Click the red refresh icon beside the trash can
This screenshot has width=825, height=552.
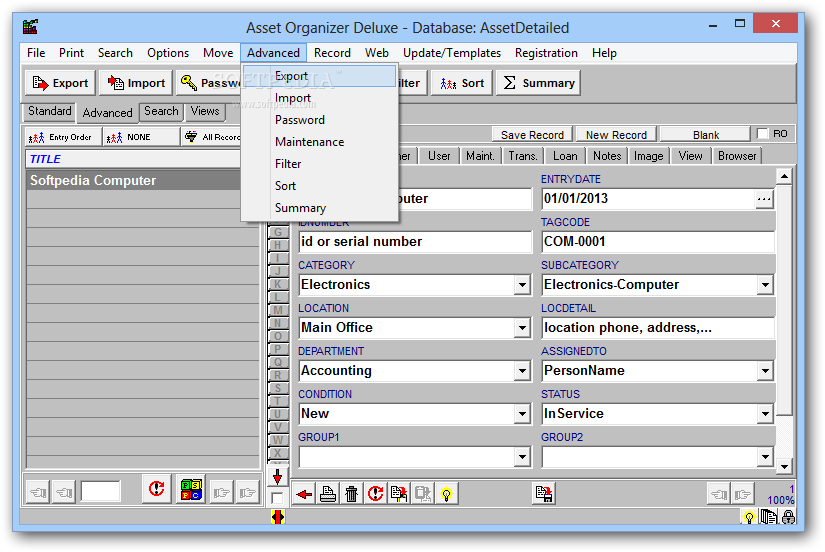coord(375,494)
